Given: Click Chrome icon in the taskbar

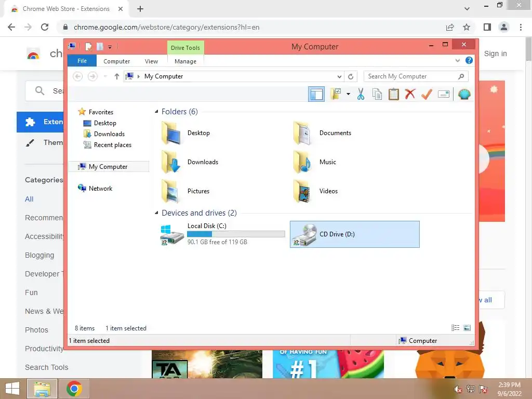Looking at the screenshot, I should pos(74,389).
